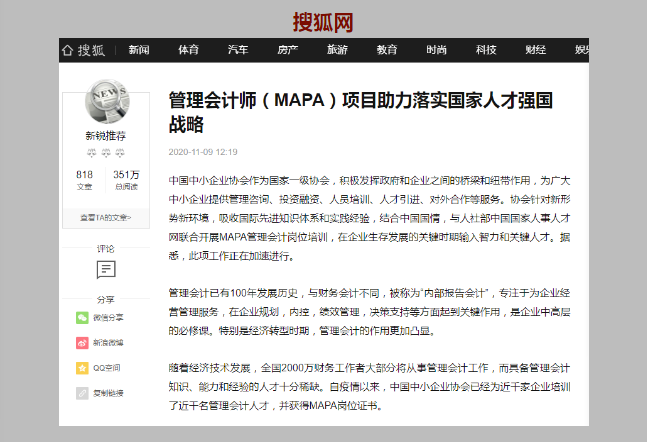The width and height of the screenshot is (647, 442).
Task: Open 查看TA的文章 link
Action: click(x=106, y=217)
